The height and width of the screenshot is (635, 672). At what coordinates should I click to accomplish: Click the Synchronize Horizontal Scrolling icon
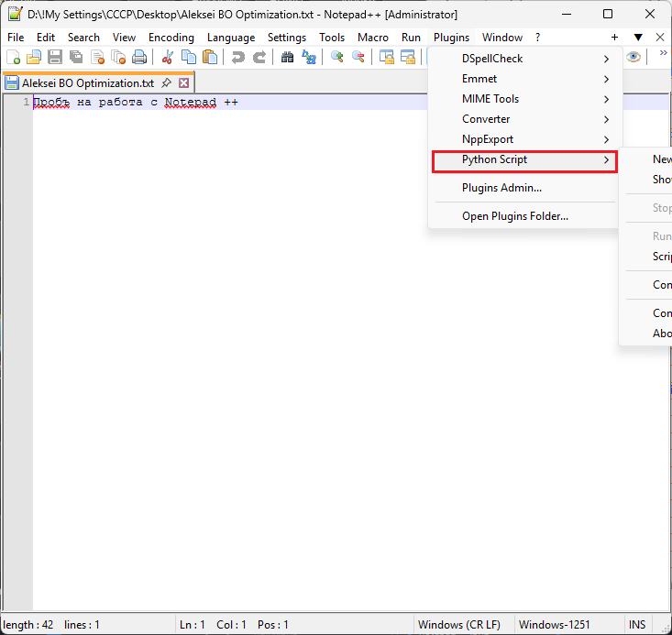(x=408, y=57)
